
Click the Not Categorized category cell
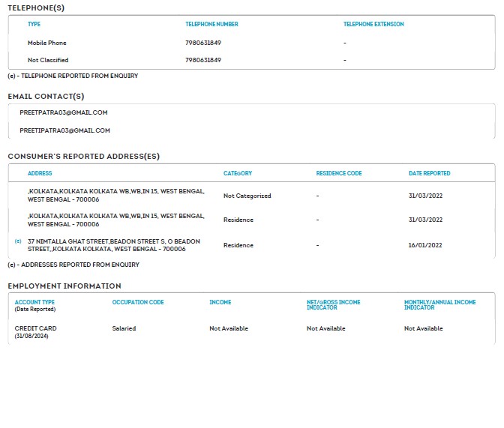[247, 196]
